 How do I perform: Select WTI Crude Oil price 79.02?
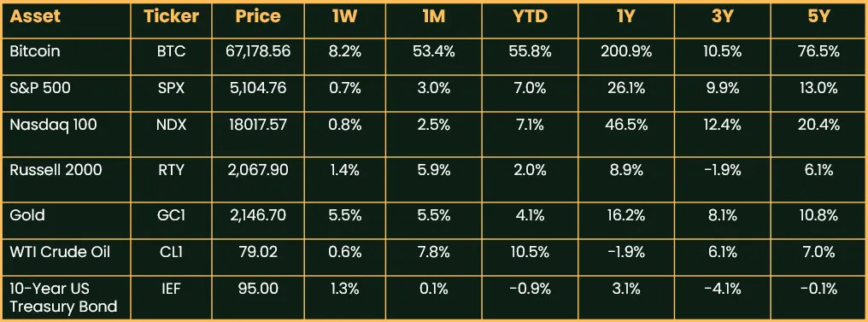(x=258, y=252)
